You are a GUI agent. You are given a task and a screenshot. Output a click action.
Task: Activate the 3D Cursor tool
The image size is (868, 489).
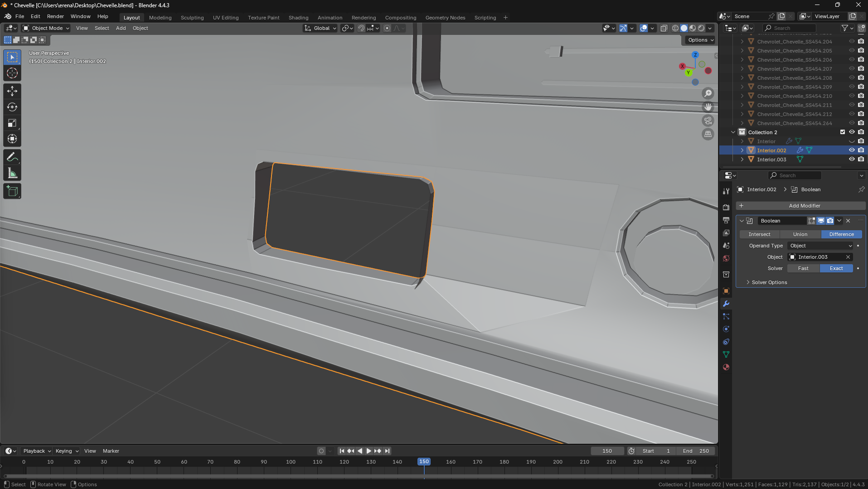12,73
